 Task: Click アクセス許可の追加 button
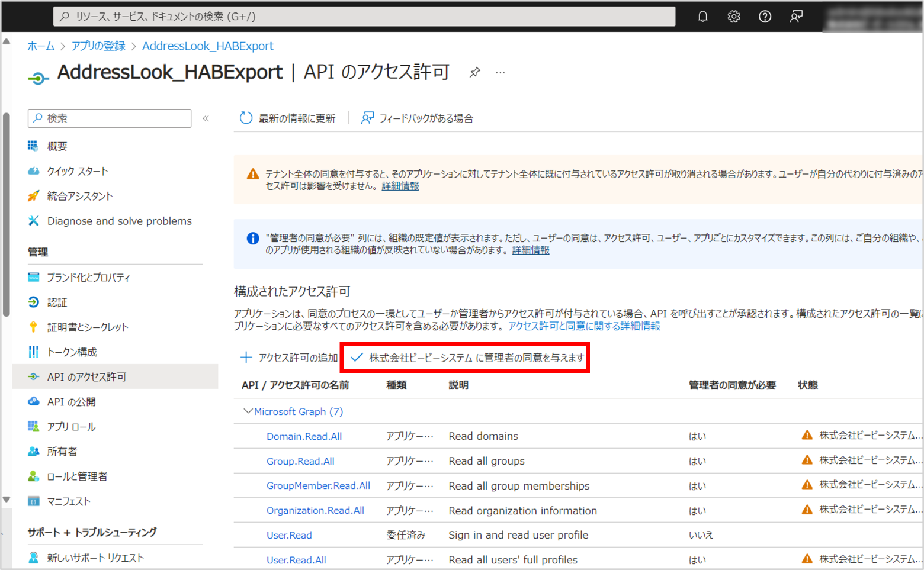288,358
